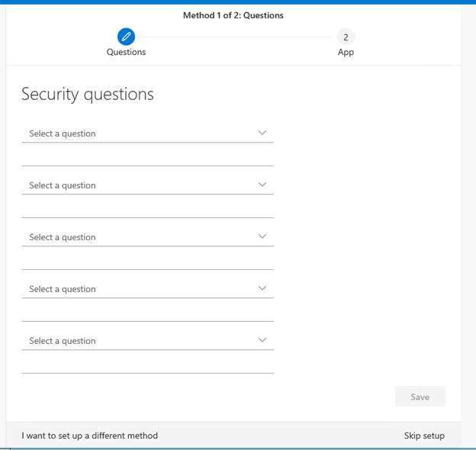Click the Security questions heading

coord(88,94)
